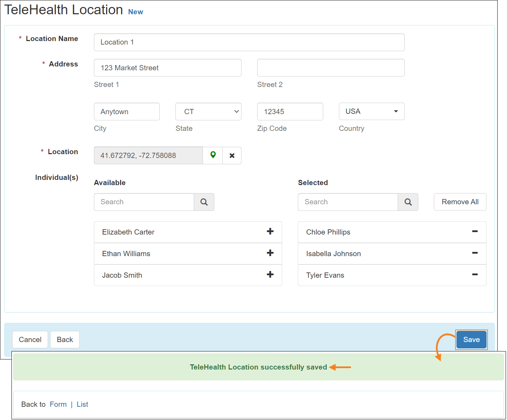Click the Selected individuals search box
This screenshot has width=507, height=420.
[348, 202]
